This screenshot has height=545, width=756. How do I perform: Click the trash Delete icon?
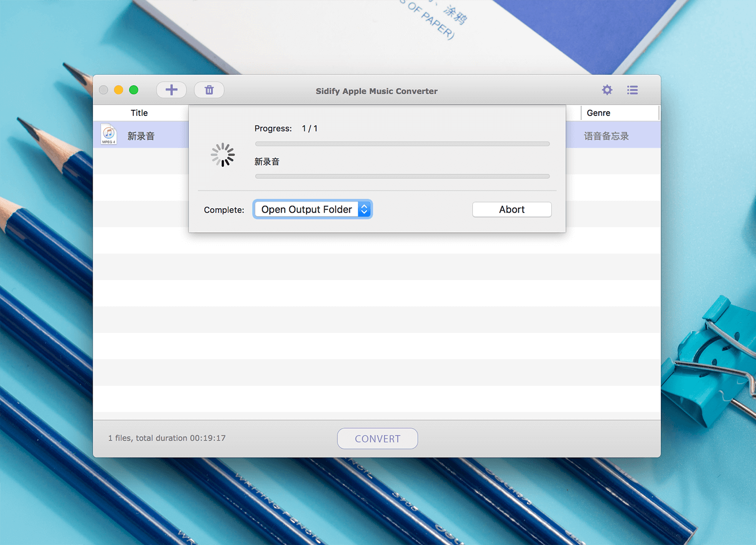pyautogui.click(x=209, y=90)
